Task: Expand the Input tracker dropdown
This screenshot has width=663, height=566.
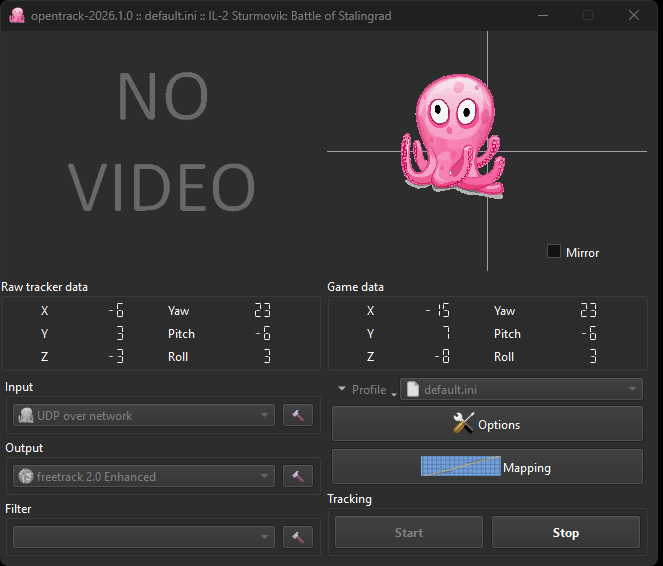Action: [144, 416]
